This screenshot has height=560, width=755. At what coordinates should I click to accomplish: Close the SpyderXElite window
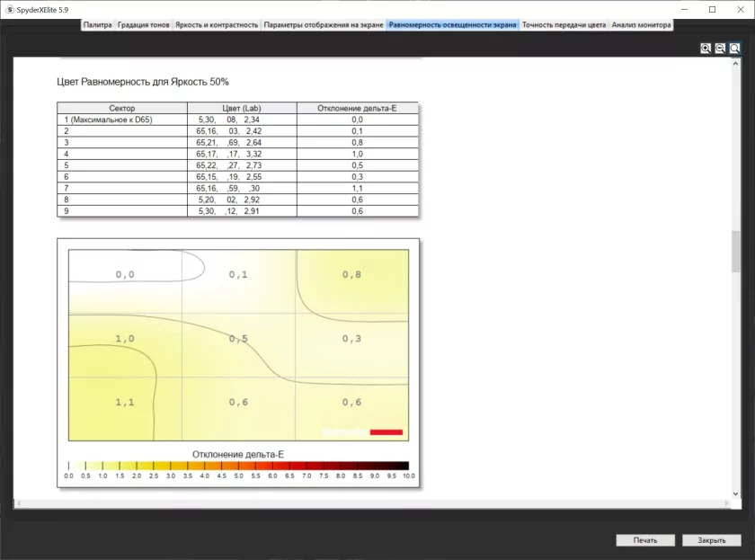(741, 9)
